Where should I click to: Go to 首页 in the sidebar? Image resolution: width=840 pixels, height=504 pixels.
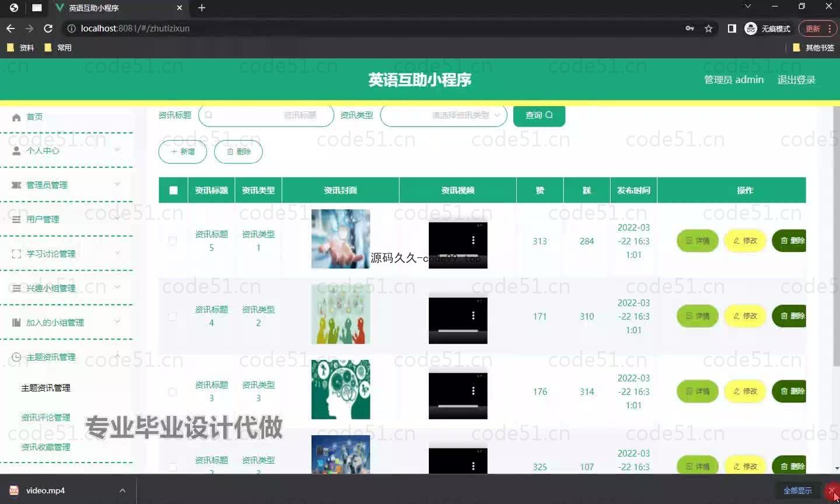tap(34, 117)
